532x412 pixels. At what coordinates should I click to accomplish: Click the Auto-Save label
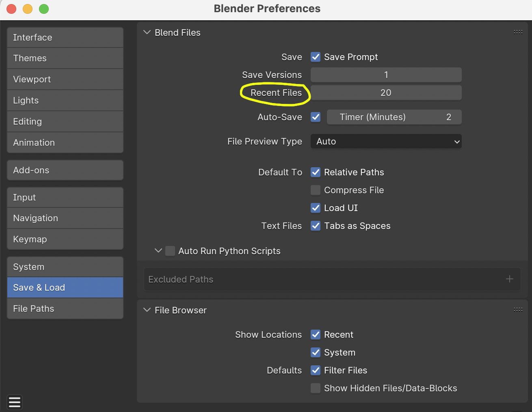point(280,117)
